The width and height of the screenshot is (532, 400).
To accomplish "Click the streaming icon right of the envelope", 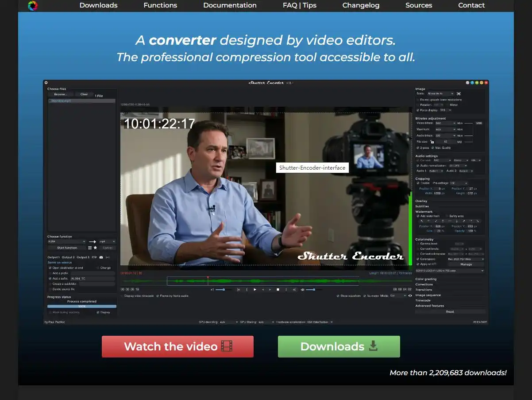I will [x=108, y=257].
